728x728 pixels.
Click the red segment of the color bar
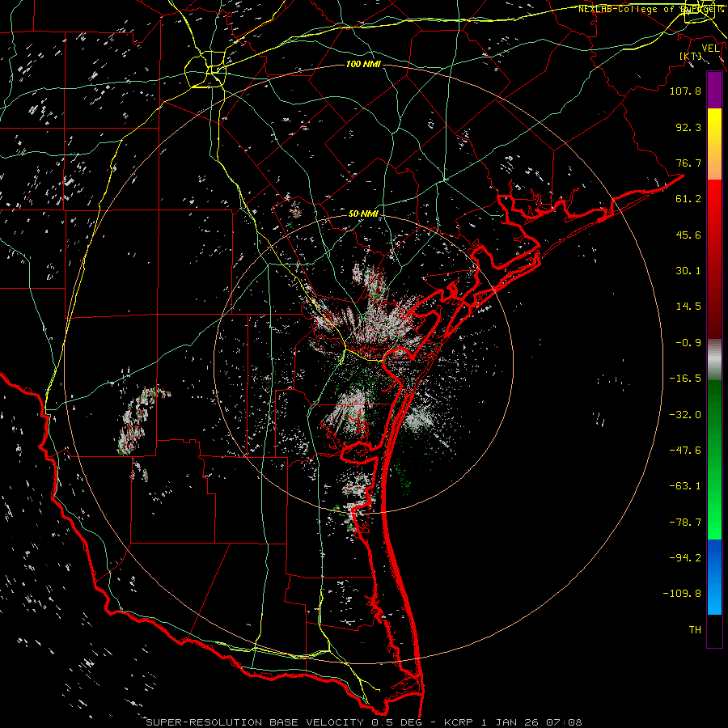pyautogui.click(x=714, y=259)
